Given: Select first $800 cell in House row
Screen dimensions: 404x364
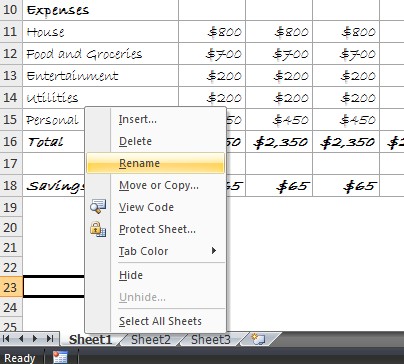Looking at the screenshot, I should click(x=212, y=32).
